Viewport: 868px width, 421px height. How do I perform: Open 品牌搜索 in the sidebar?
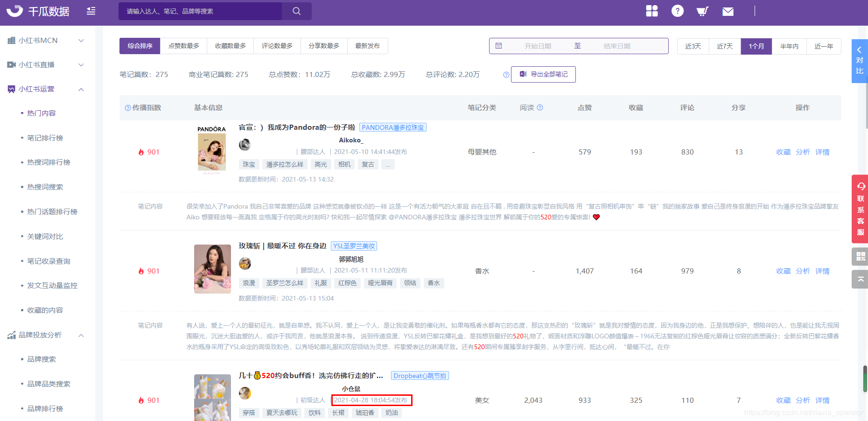[42, 359]
